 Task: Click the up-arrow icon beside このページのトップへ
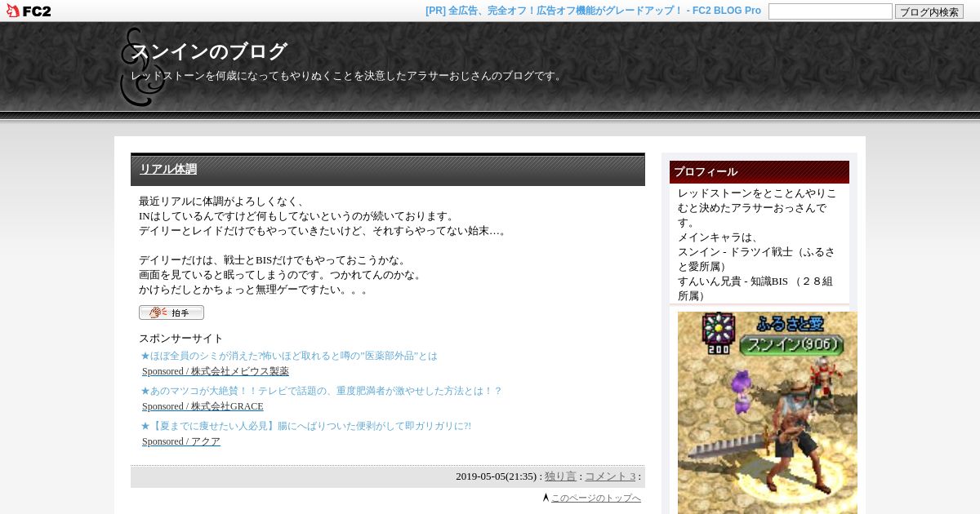coord(546,498)
